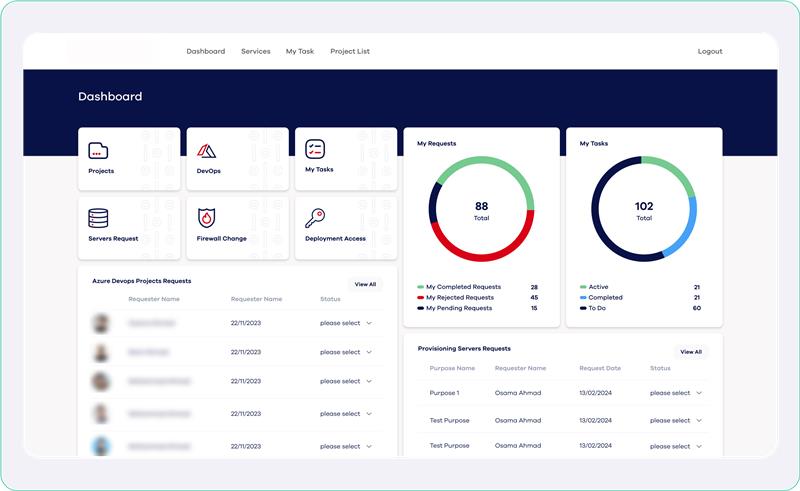This screenshot has width=800, height=491.
Task: Open the Projects folder icon card
Action: [129, 159]
